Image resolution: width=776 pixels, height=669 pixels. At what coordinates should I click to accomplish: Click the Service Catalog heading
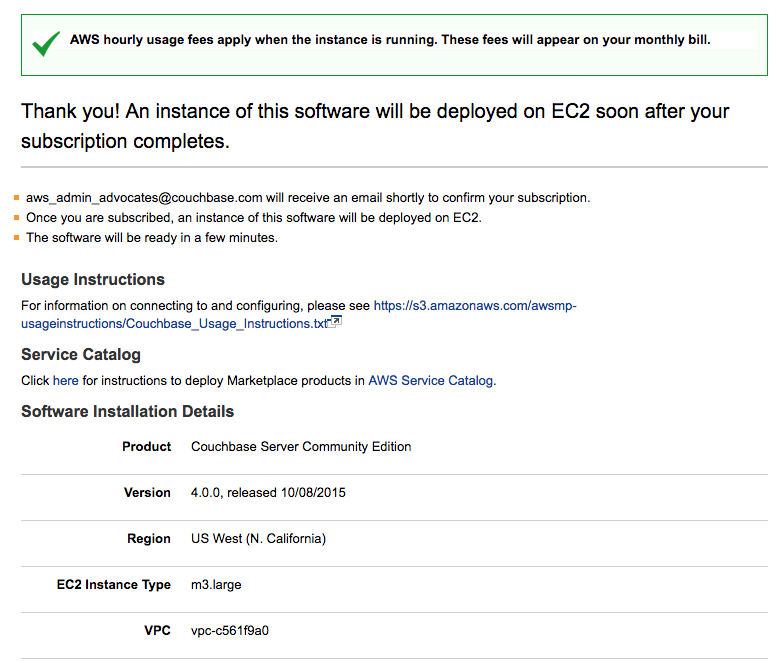click(x=81, y=355)
